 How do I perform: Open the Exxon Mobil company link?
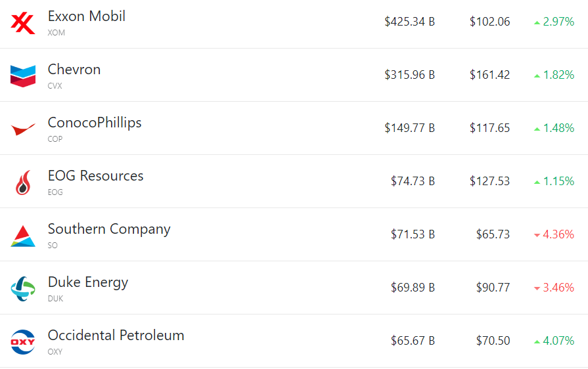[x=87, y=16]
